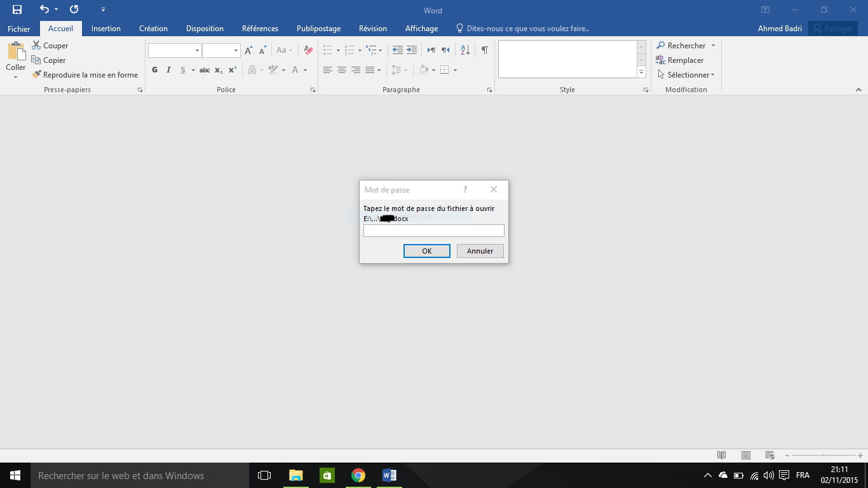Click the password input field
Viewport: 868px width, 488px height.
(x=433, y=231)
